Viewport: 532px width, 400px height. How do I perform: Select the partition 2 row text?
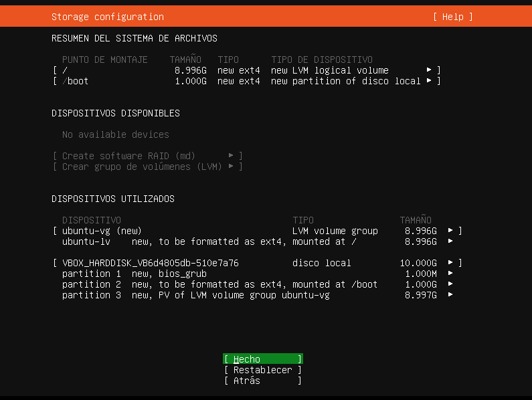coord(219,284)
